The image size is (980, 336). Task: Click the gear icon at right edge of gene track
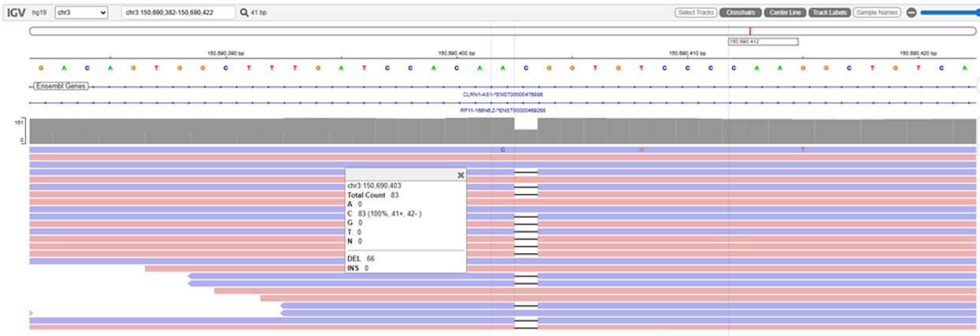coord(977,85)
